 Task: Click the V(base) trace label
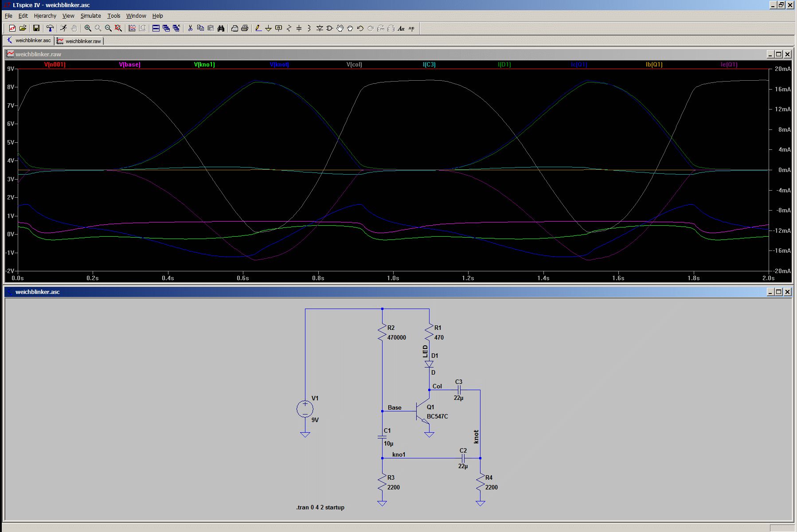click(x=129, y=65)
